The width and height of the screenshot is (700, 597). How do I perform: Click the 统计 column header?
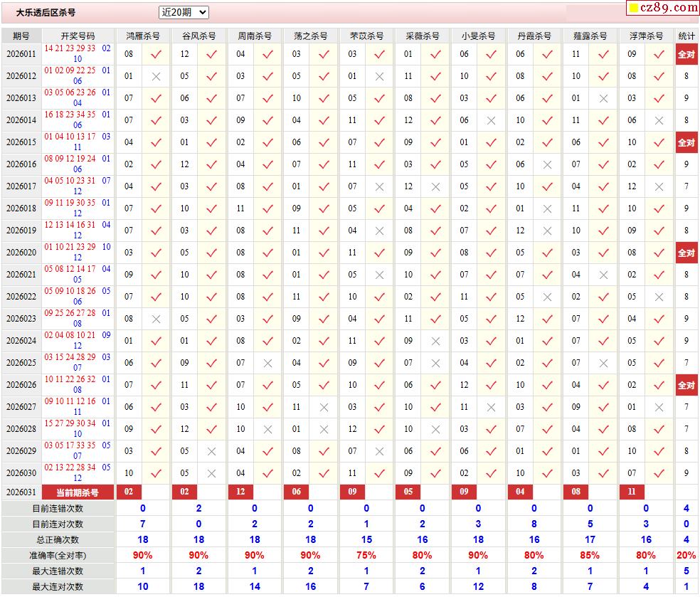pos(686,36)
